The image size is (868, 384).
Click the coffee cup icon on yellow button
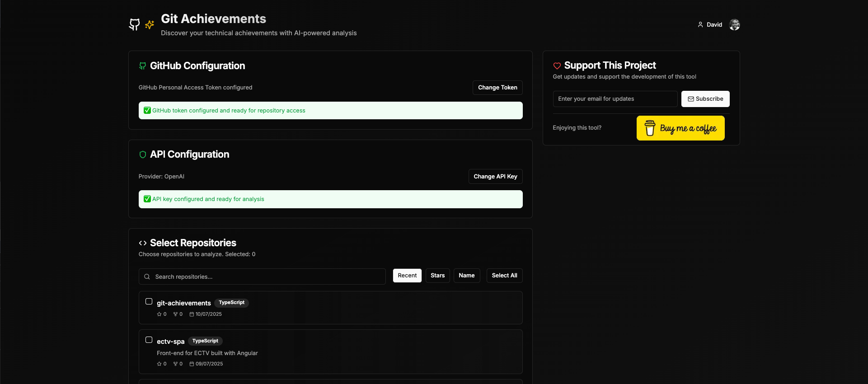(650, 128)
